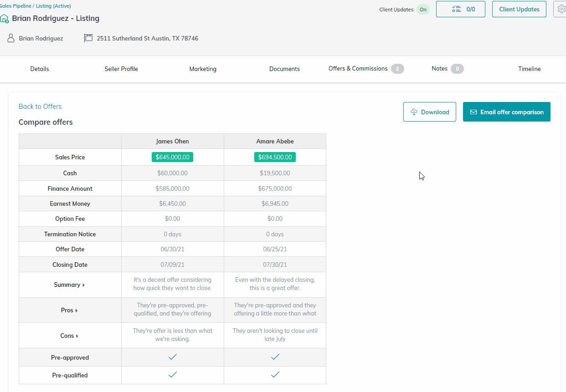Click the property sign icon beside the address
566x392 pixels.
(x=88, y=38)
